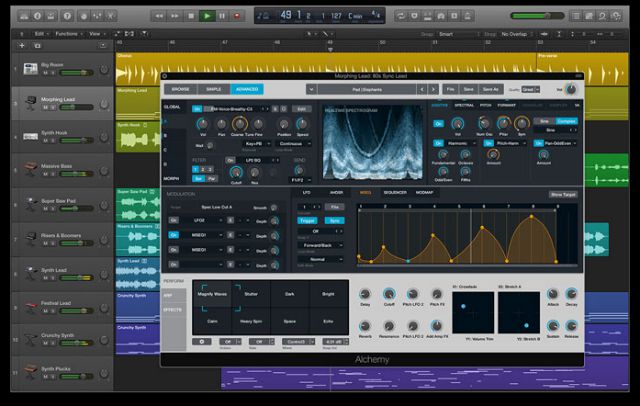Click the Morphing Lead track keyboard icon
The height and width of the screenshot is (406, 640).
point(31,102)
